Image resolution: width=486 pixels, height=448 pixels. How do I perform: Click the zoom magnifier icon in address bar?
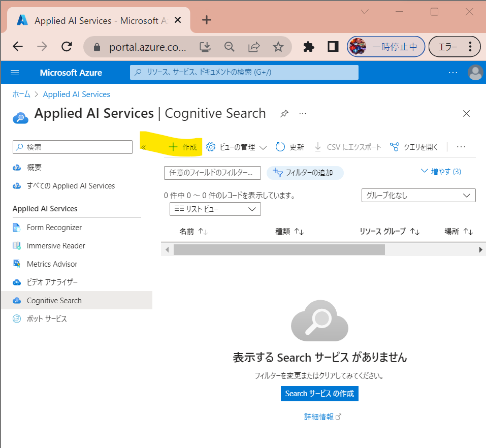point(230,47)
